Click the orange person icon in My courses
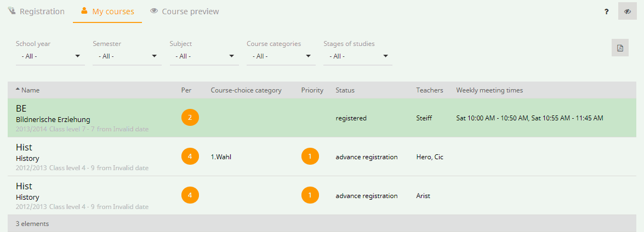644x232 pixels. point(84,11)
